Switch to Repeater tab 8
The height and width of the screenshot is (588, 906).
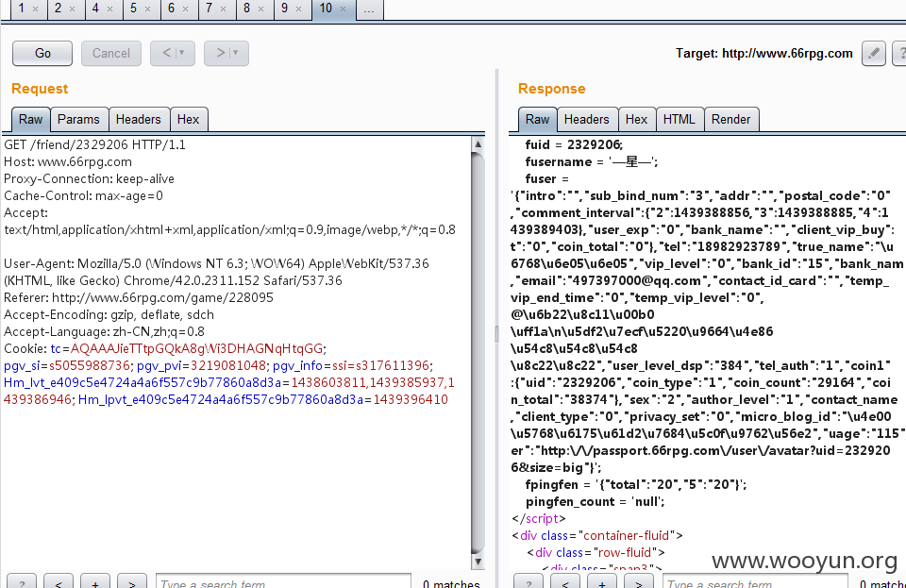(x=246, y=8)
